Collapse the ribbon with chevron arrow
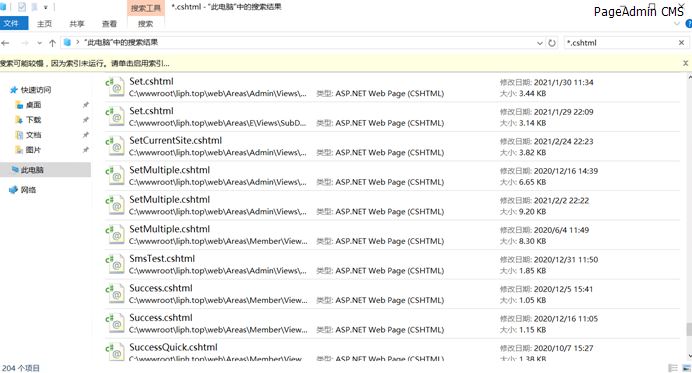The height and width of the screenshot is (373, 692). coord(677,24)
